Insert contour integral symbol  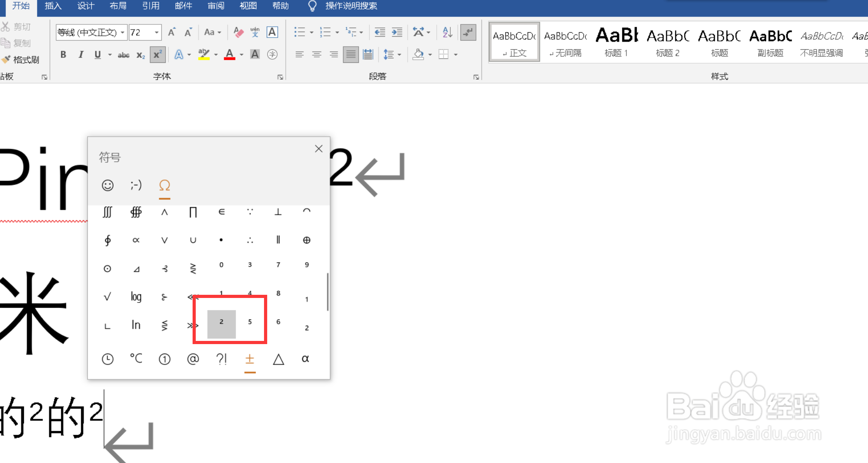[x=107, y=240]
